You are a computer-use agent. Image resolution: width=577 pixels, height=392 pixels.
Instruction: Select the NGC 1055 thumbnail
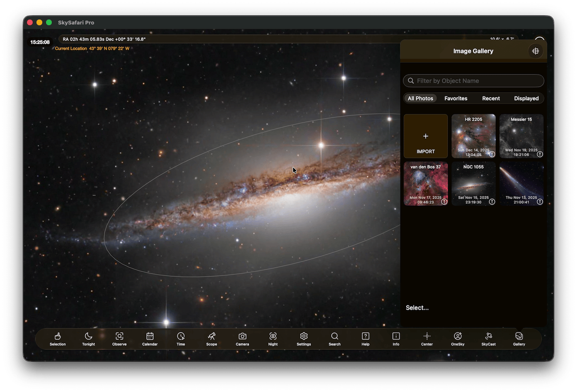click(x=473, y=184)
